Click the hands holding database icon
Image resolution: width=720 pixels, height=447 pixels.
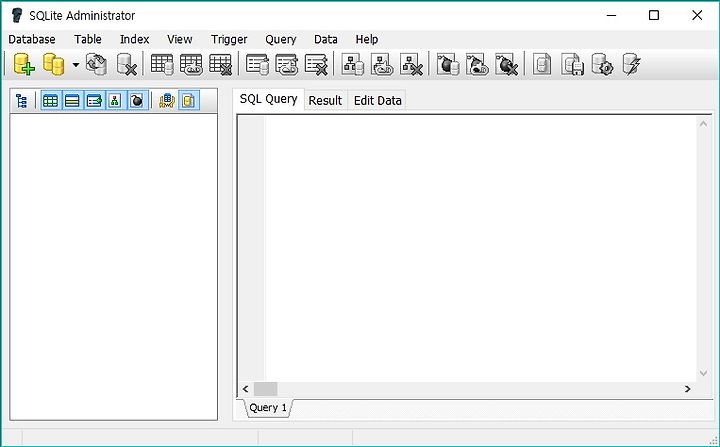tap(167, 101)
